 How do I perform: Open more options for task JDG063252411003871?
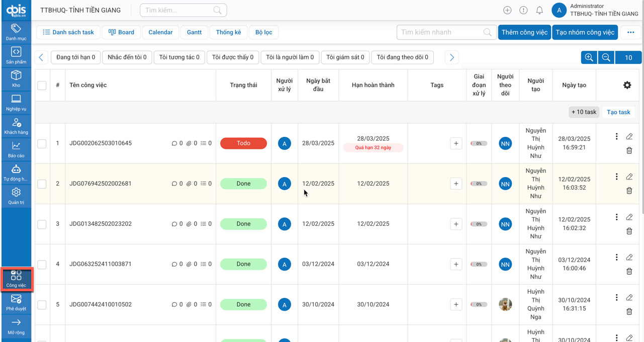[616, 257]
